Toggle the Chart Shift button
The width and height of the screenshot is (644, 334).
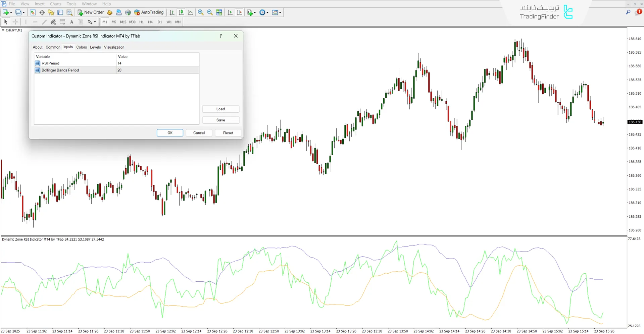click(239, 12)
